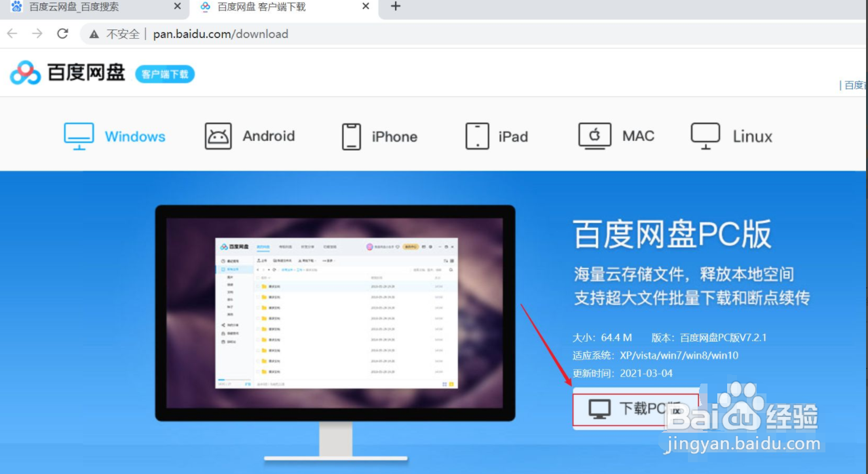The height and width of the screenshot is (474, 868).
Task: Switch to 百度云网盘_百度搜索 tab
Action: coord(95,7)
